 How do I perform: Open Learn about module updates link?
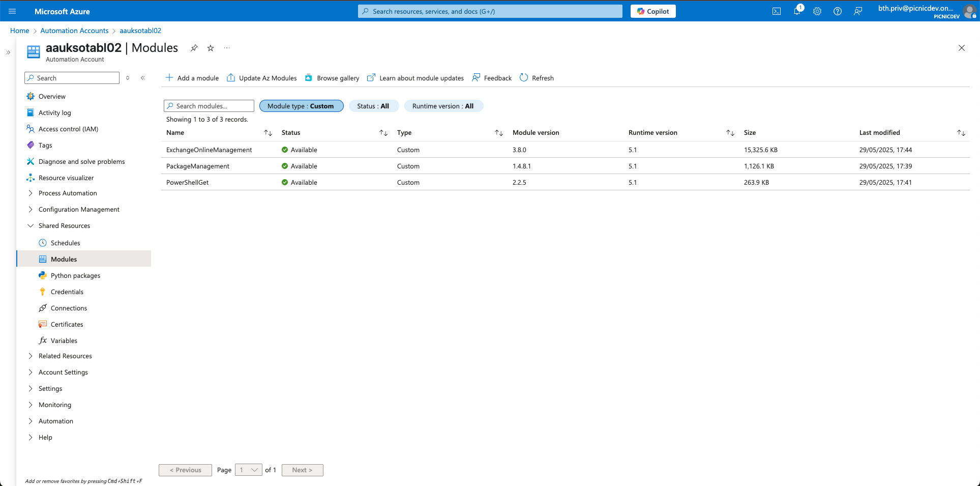tap(415, 78)
